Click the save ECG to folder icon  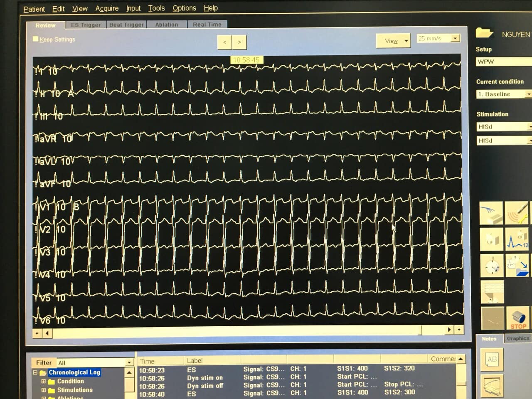517,266
